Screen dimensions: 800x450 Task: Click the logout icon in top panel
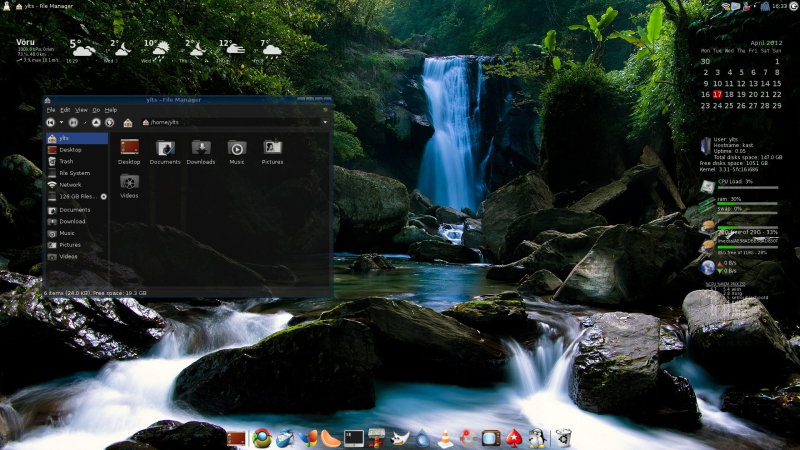[794, 6]
